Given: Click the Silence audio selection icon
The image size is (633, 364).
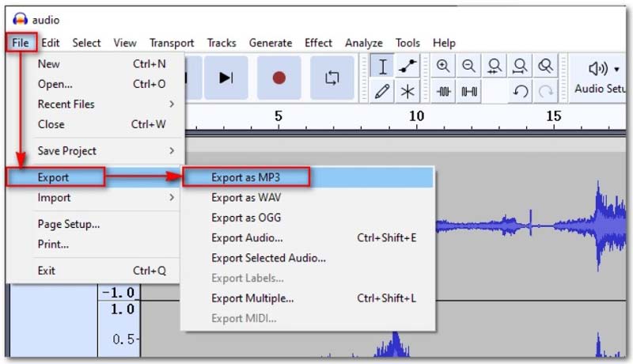Looking at the screenshot, I should coord(468,92).
